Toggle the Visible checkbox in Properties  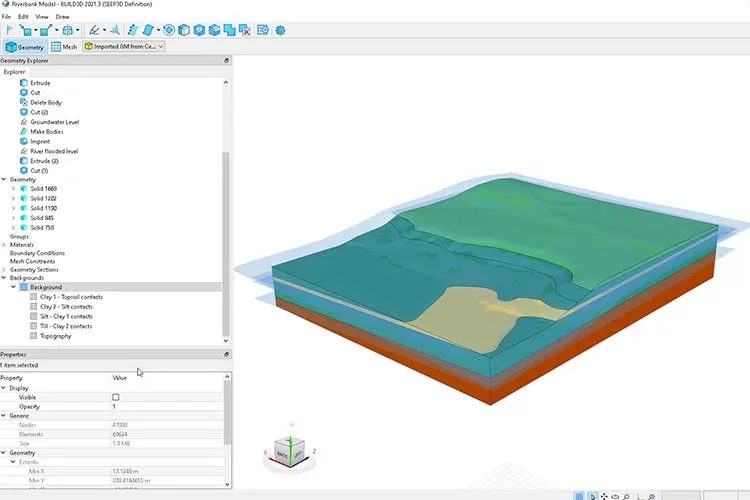pos(116,397)
